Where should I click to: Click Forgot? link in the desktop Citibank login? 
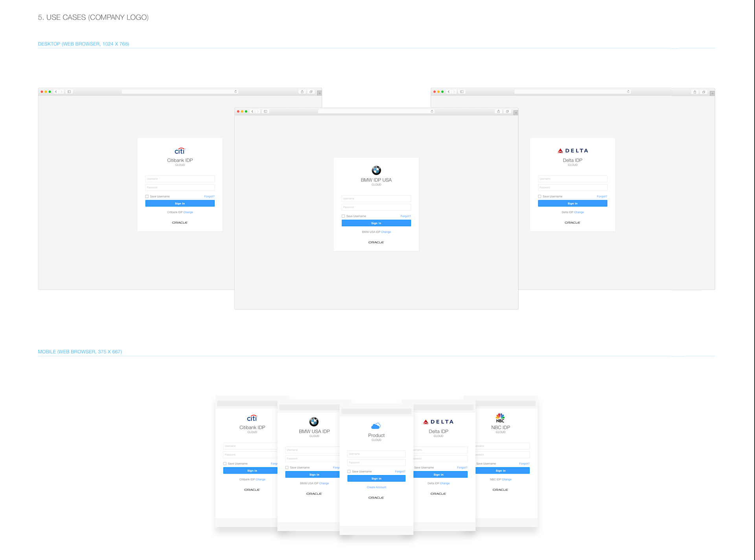click(x=209, y=196)
